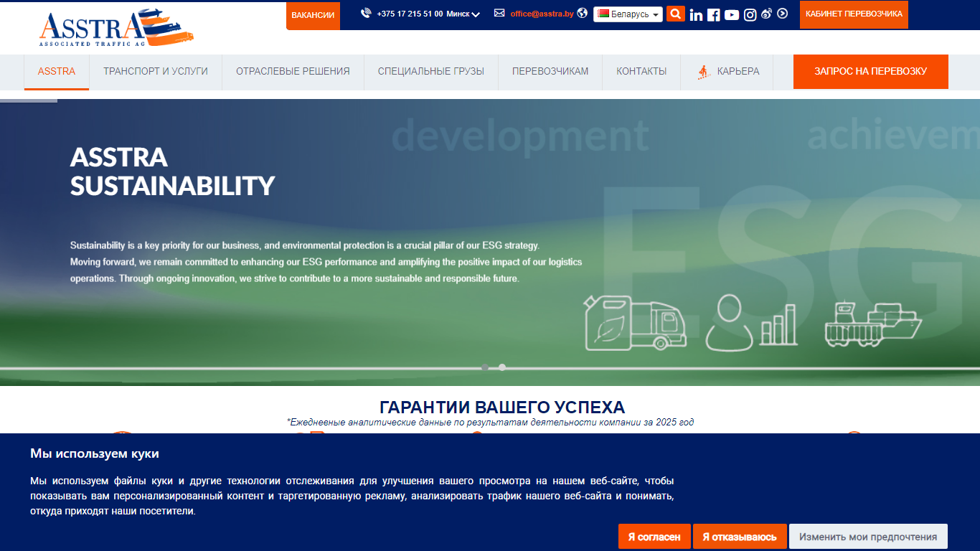Click the orange search magnifier button
This screenshot has width=980, height=551.
tap(675, 14)
